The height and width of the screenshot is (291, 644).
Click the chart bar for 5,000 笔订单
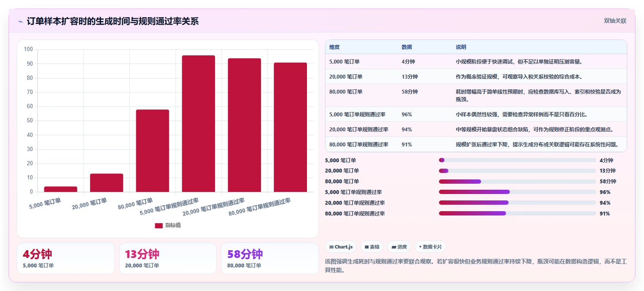[61, 189]
